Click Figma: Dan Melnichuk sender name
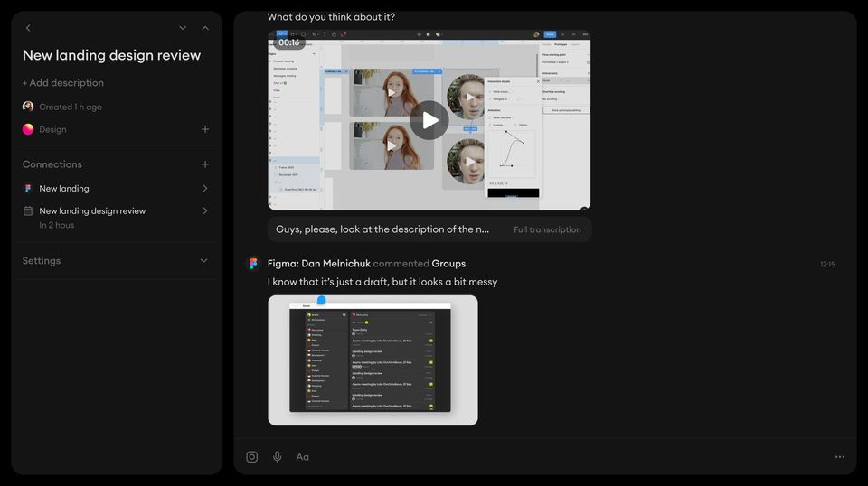Image resolution: width=868 pixels, height=486 pixels. (x=319, y=264)
